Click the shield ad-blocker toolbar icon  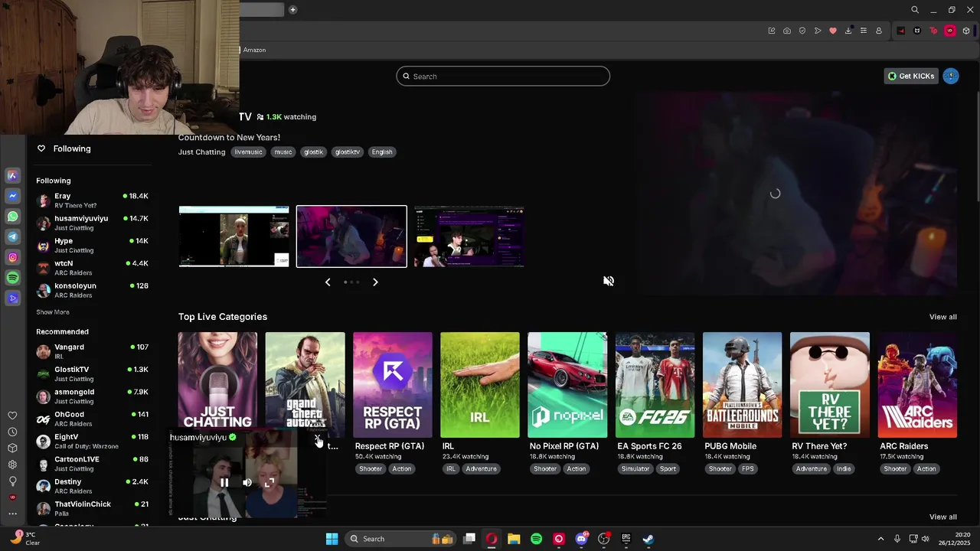802,31
